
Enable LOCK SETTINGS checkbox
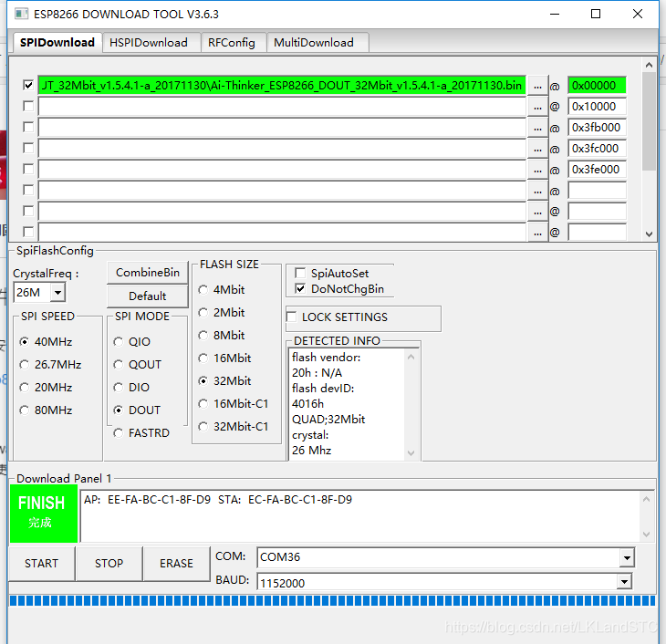coord(292,317)
